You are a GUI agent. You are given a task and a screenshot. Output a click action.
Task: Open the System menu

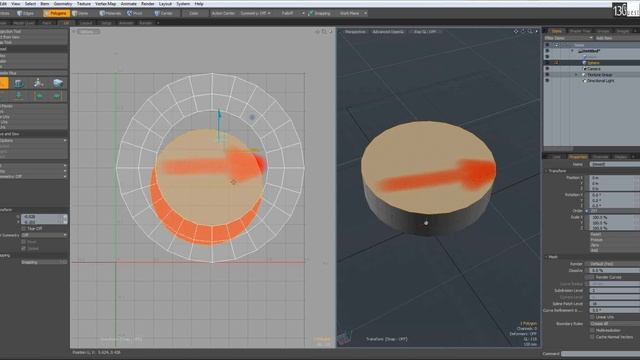(x=183, y=4)
